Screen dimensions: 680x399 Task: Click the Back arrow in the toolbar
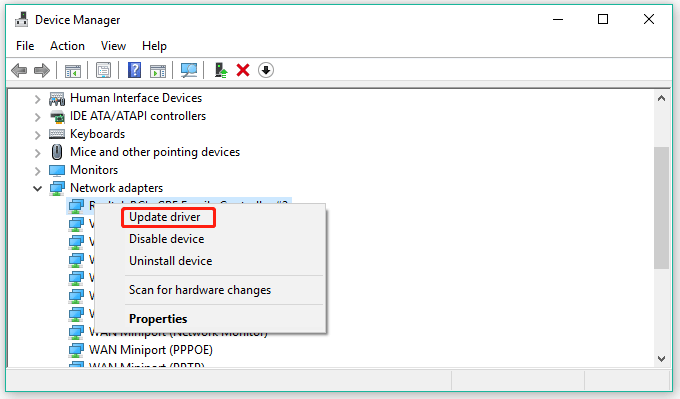[x=19, y=70]
